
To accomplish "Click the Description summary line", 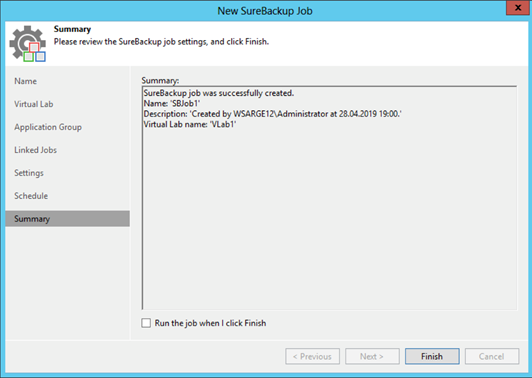I will (272, 114).
